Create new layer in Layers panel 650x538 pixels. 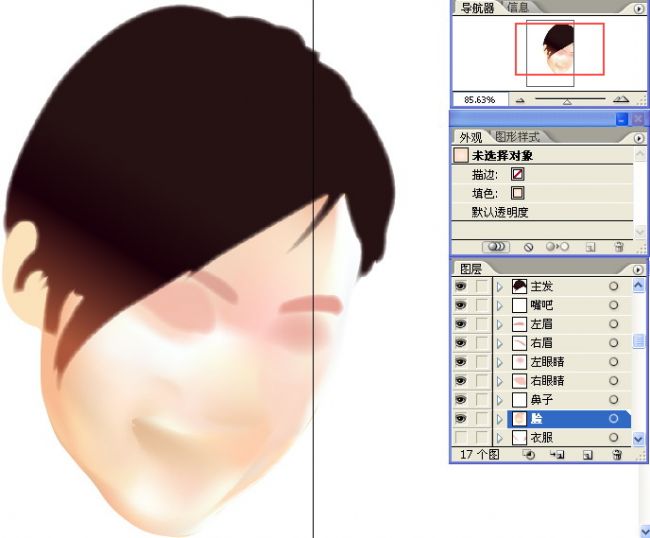[588, 455]
